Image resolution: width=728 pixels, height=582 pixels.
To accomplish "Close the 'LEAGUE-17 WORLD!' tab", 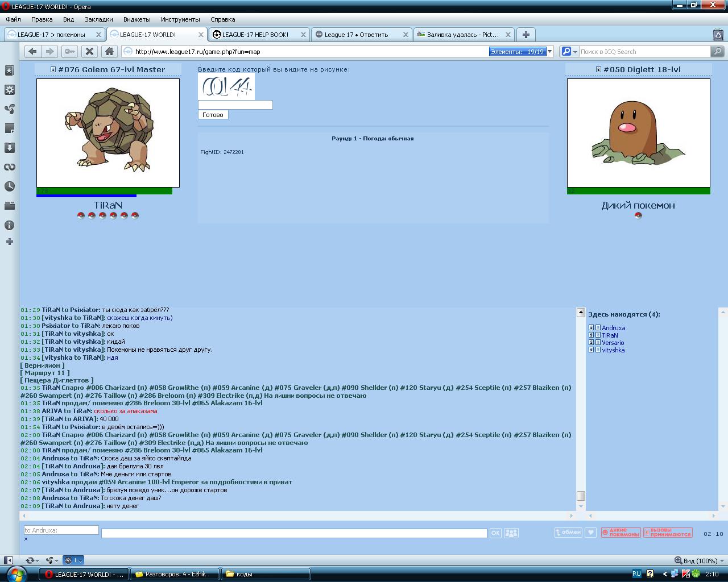I will point(200,35).
